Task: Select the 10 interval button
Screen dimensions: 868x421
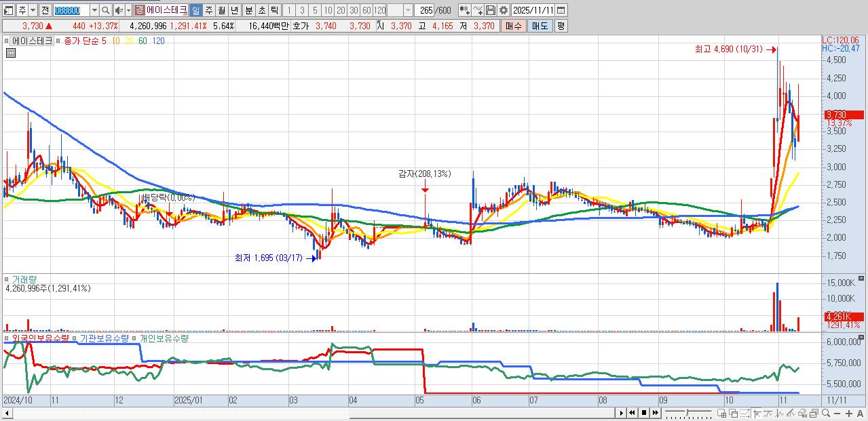Action: (x=328, y=10)
